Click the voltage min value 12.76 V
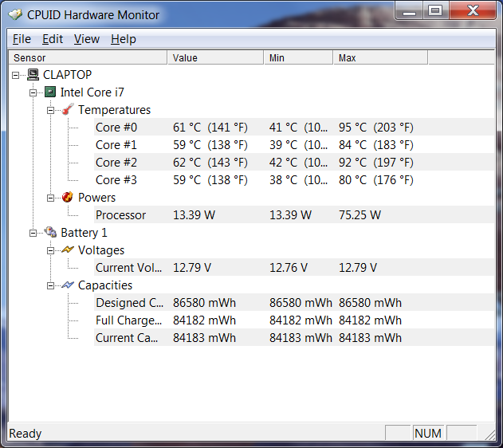Image resolution: width=503 pixels, height=448 pixels. (289, 268)
